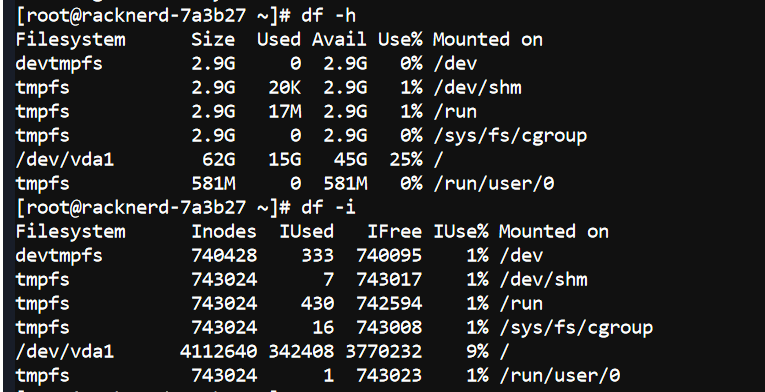Click the Inodes column header
The height and width of the screenshot is (392, 765).
[224, 231]
